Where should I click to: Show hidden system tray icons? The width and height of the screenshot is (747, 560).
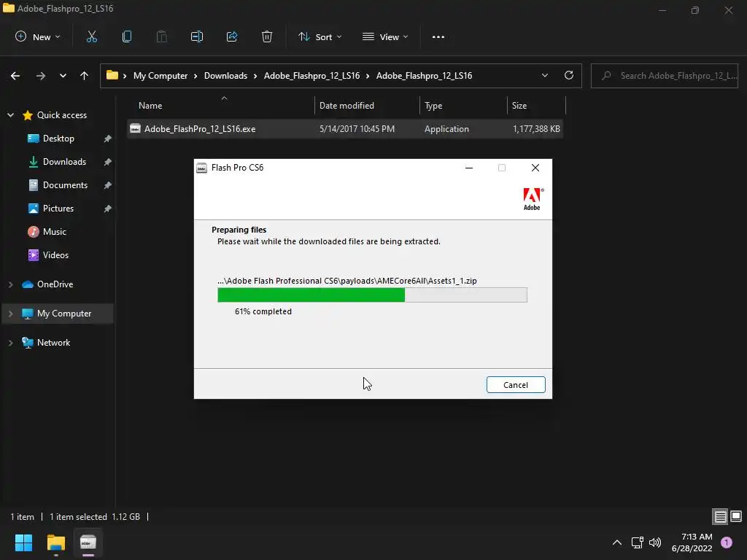click(x=617, y=542)
